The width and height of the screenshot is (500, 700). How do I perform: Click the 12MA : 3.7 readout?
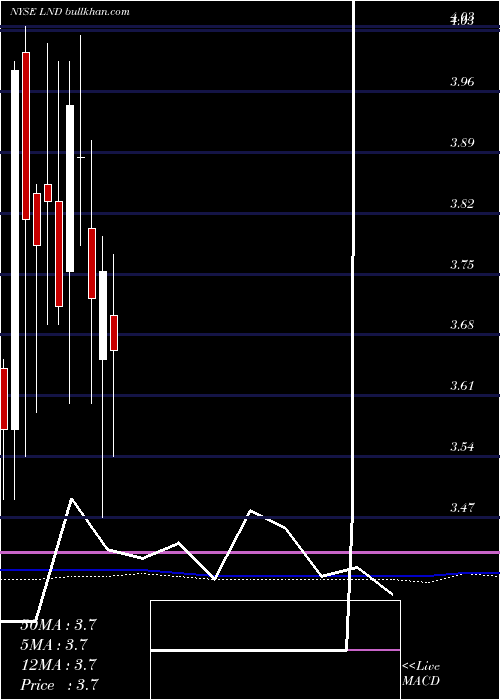(58, 665)
